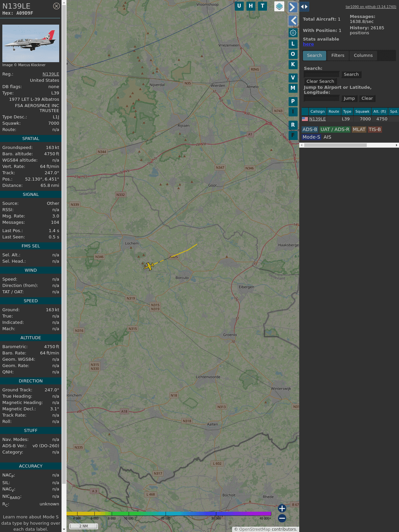399x532 pixels.
Task: Click the FSA AEROSPACE INC TRUSTEE owner text
Action: pyautogui.click(x=37, y=108)
